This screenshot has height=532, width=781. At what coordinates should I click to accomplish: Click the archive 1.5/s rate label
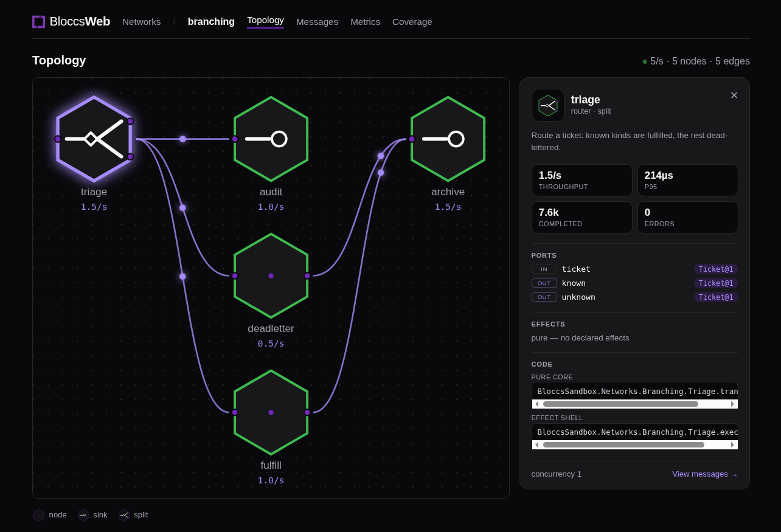pyautogui.click(x=448, y=207)
